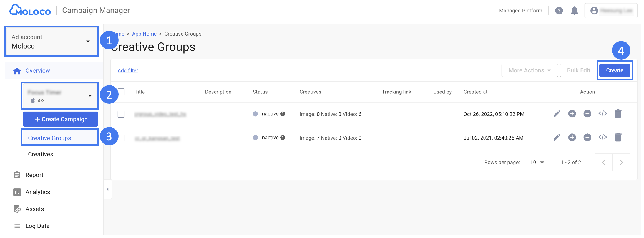Change rows per page from 10
Image resolution: width=644 pixels, height=238 pixels.
(537, 163)
